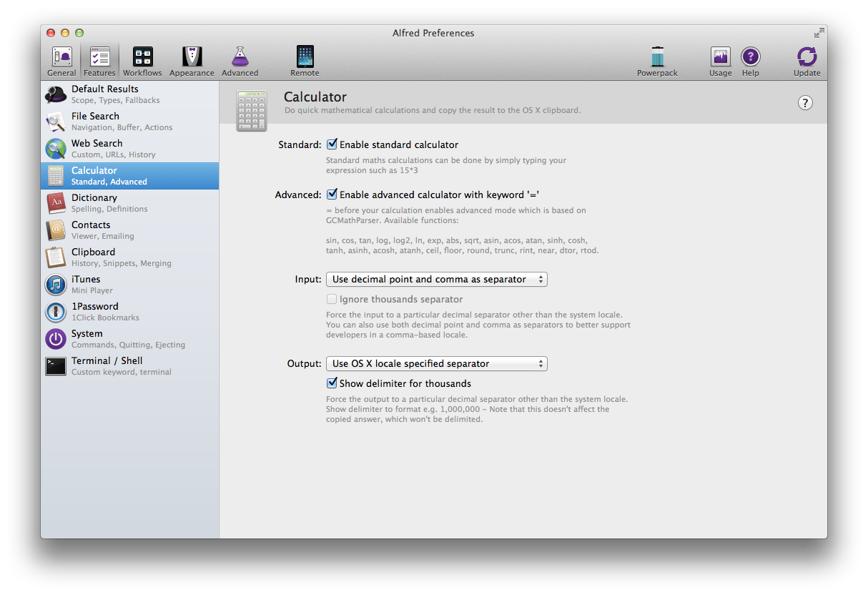Click the 'Alfred Preferences' window title
Image resolution: width=868 pixels, height=595 pixels.
(433, 33)
